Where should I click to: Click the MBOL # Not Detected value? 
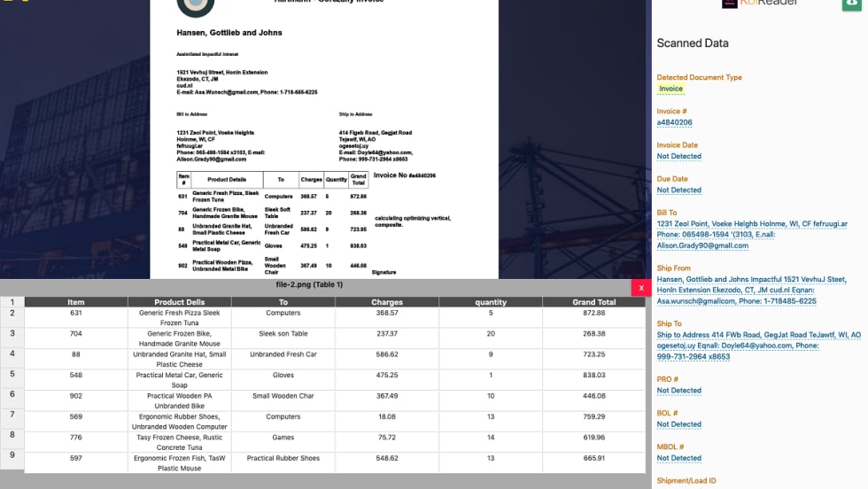click(x=678, y=458)
